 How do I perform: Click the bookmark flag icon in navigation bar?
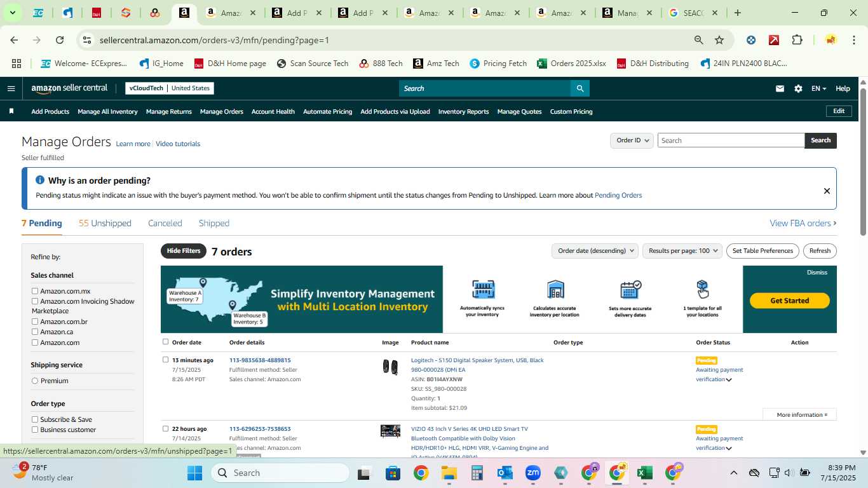11,111
